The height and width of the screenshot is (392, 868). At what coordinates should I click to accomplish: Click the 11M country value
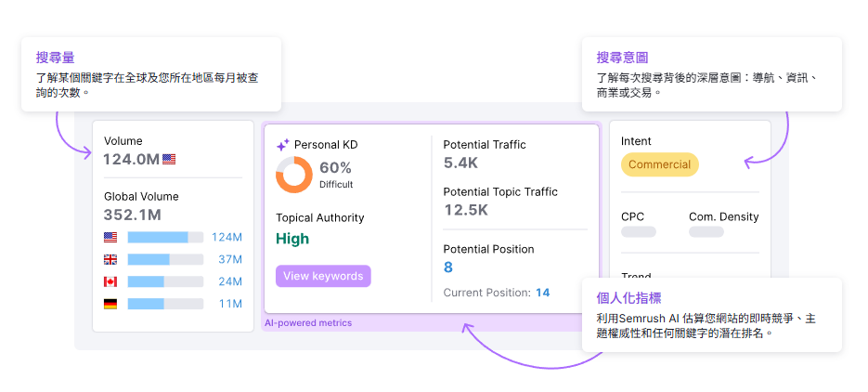tap(230, 304)
